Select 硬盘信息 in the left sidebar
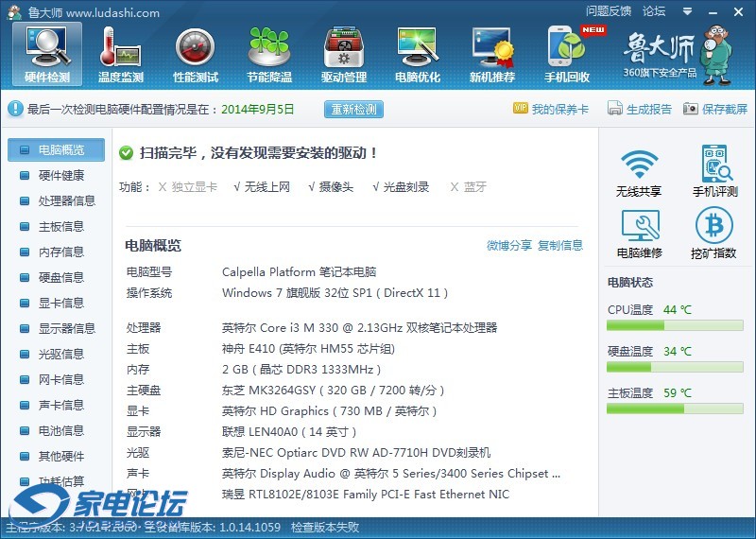756x539 pixels. point(60,277)
